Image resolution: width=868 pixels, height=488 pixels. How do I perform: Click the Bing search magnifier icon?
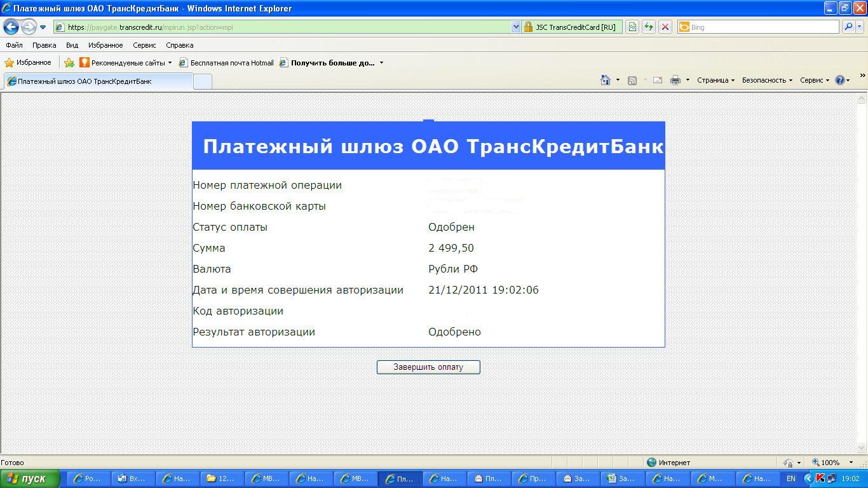(x=848, y=27)
